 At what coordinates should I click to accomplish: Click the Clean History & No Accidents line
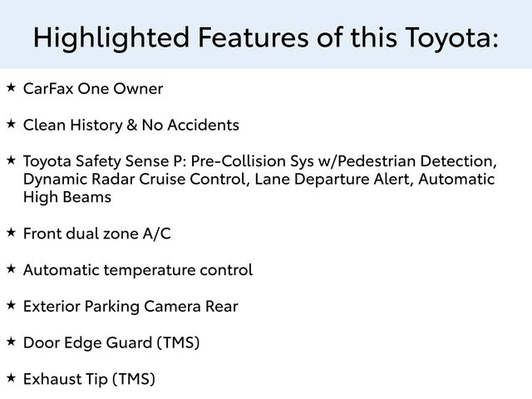click(x=131, y=126)
